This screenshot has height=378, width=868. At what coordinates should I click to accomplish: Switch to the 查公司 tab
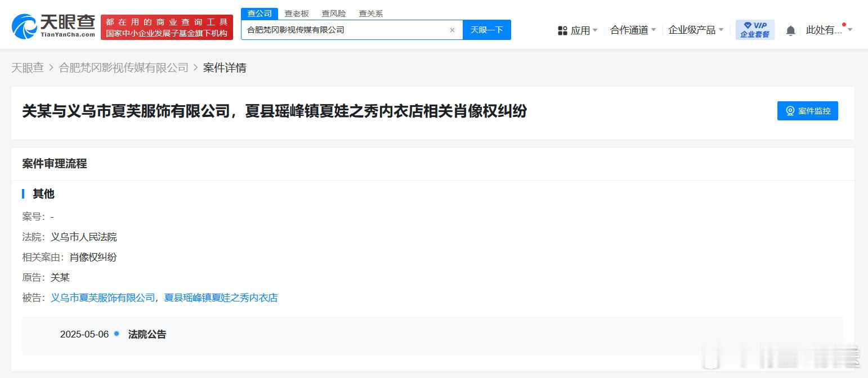259,13
